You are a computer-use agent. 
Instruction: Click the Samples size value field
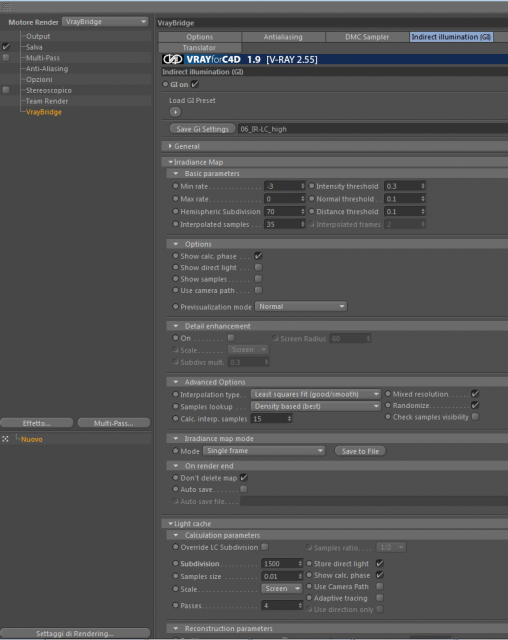[280, 576]
